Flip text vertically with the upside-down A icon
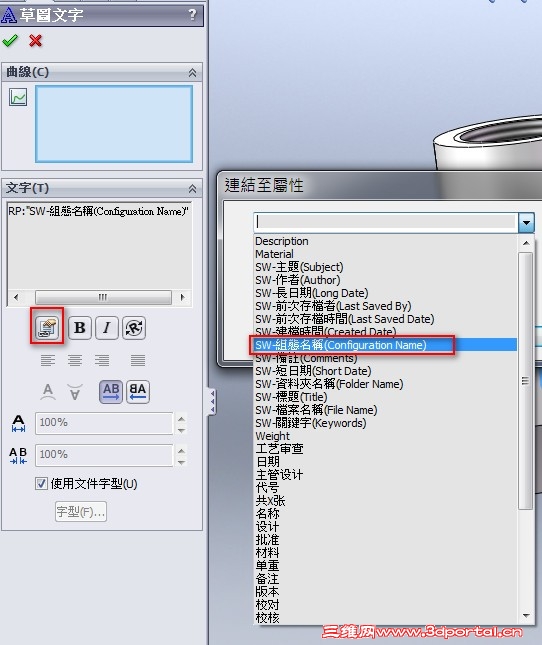The height and width of the screenshot is (645, 542). pos(75,392)
